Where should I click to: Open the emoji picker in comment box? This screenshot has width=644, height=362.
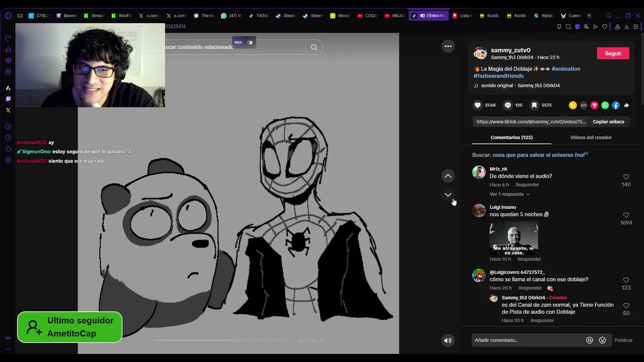[602, 340]
